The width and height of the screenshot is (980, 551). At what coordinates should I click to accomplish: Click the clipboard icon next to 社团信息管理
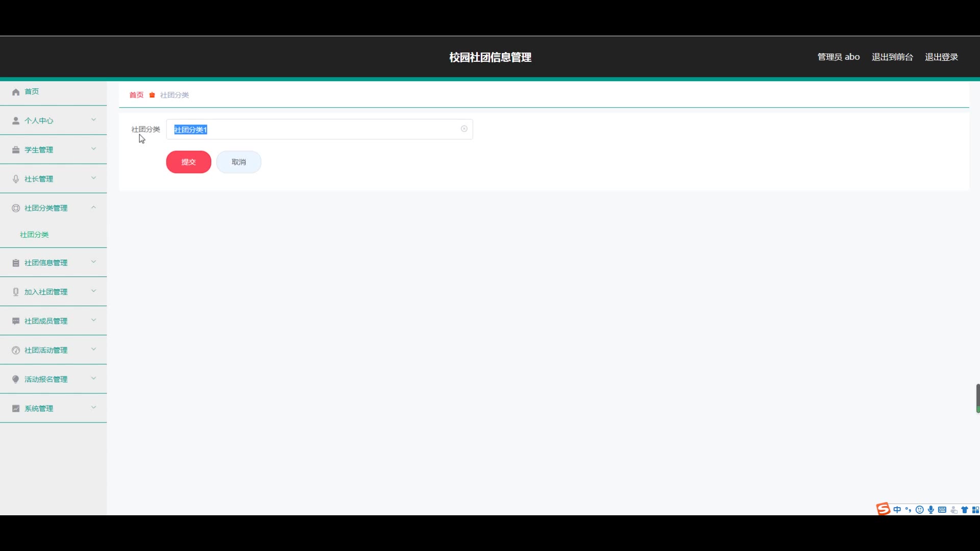[16, 263]
